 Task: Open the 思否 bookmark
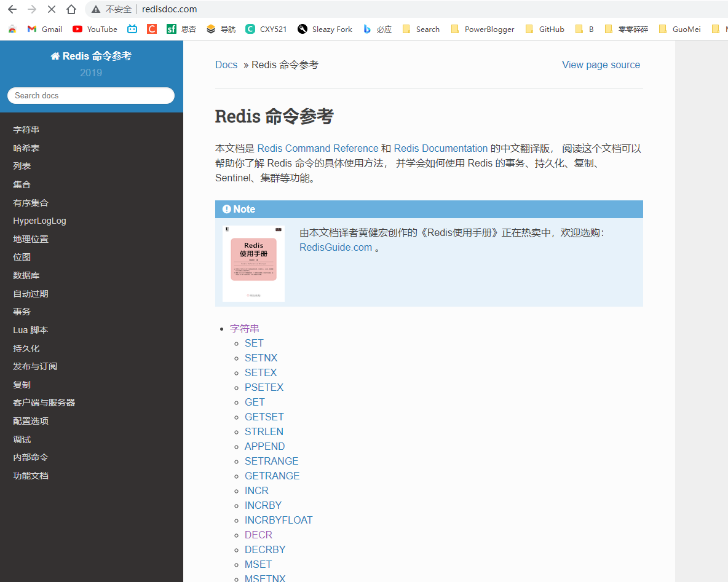(x=181, y=29)
